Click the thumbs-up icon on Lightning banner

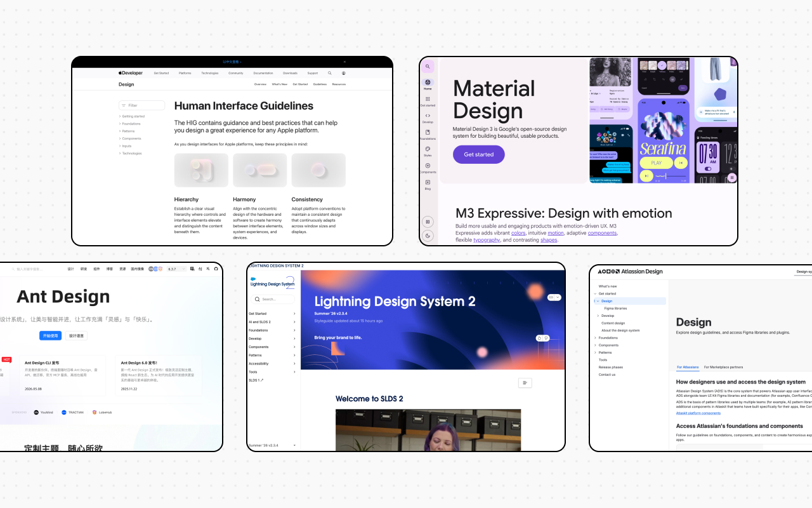click(x=539, y=338)
